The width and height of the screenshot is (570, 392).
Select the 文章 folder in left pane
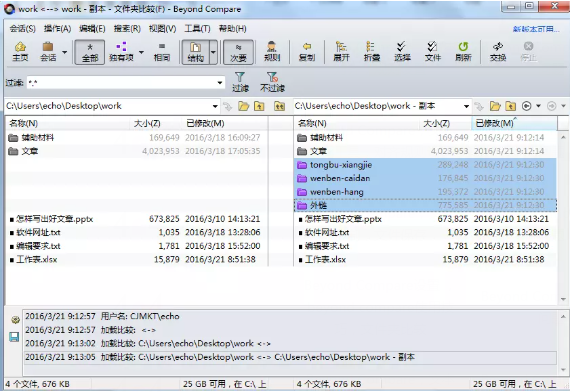pos(137,151)
